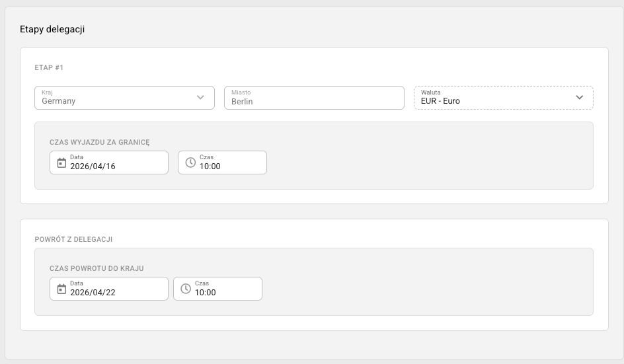Click the calendar icon for return date
The image size is (624, 364).
61,289
